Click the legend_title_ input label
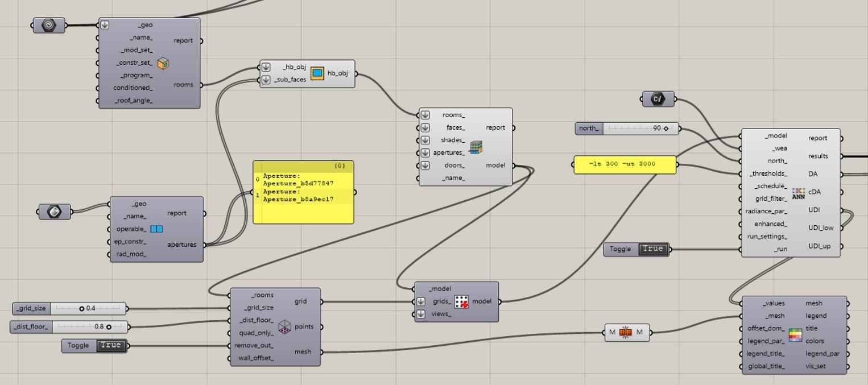Viewport: 868px width, 385px height. (x=766, y=354)
